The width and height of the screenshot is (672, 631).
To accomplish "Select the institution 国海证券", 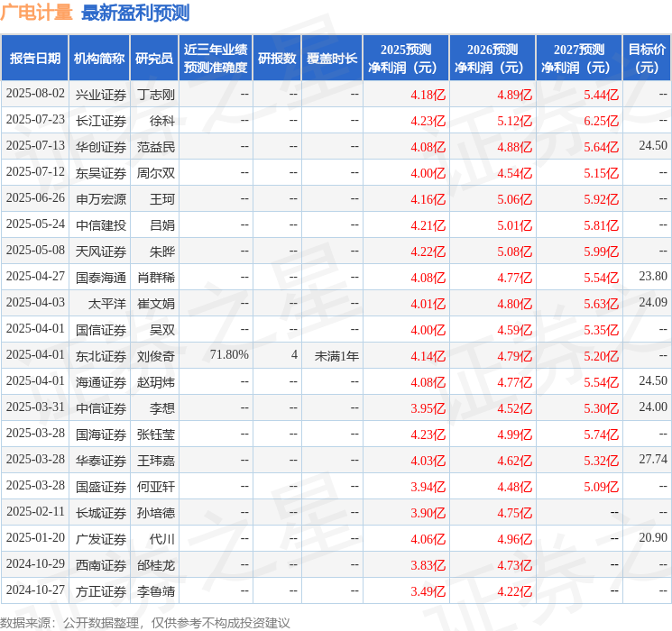I will pyautogui.click(x=101, y=434).
